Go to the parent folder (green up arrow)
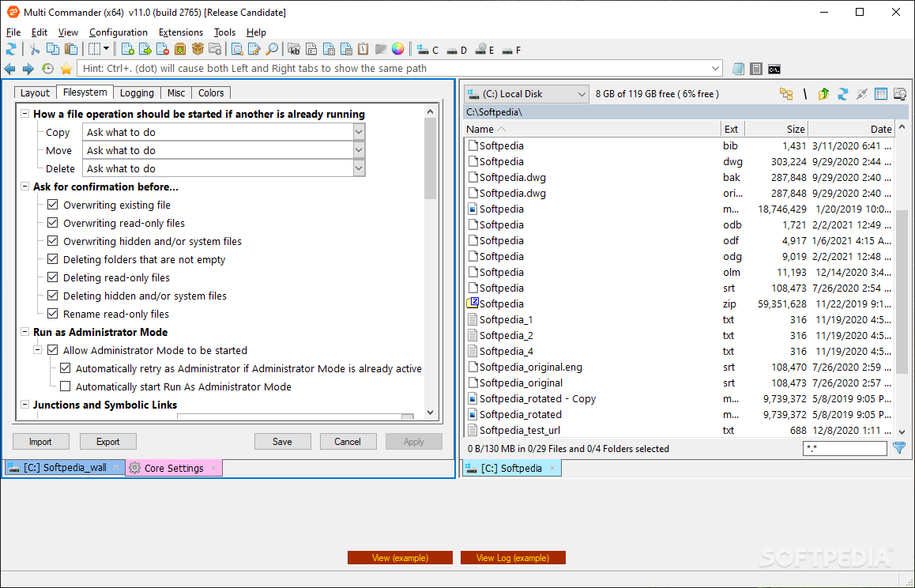The image size is (915, 588). tap(824, 94)
